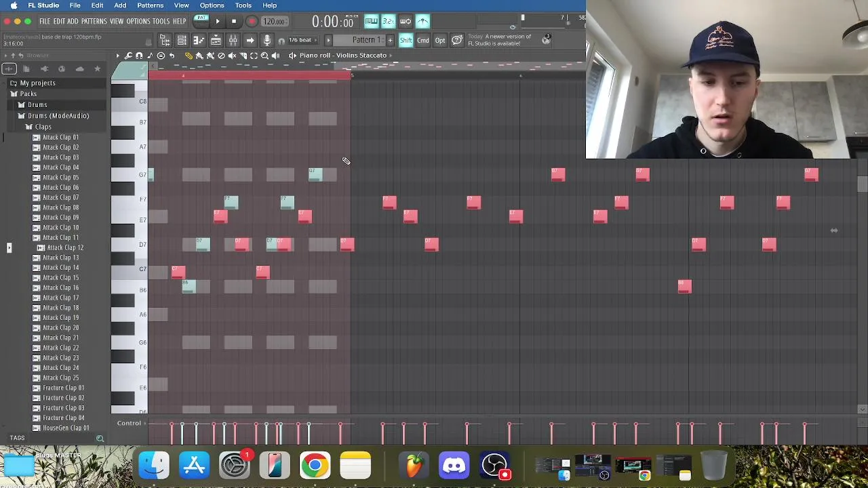Click the Stop button in transport
The width and height of the screenshot is (868, 488).
click(x=234, y=21)
